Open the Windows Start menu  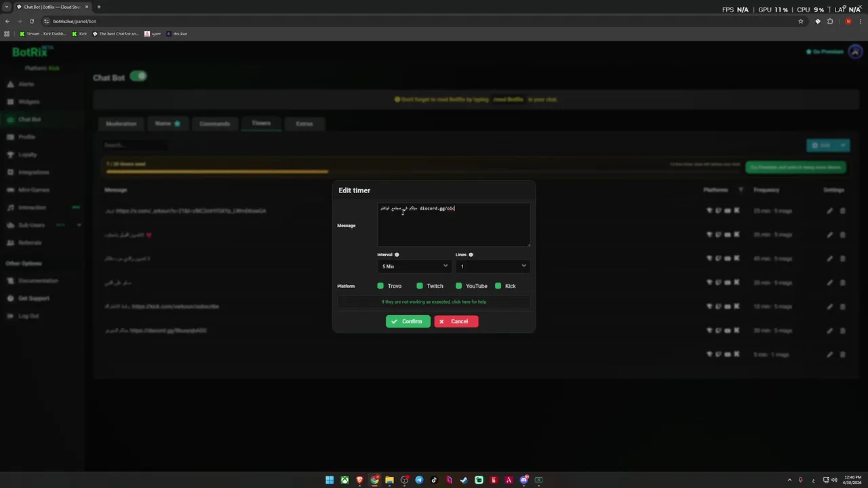point(330,480)
